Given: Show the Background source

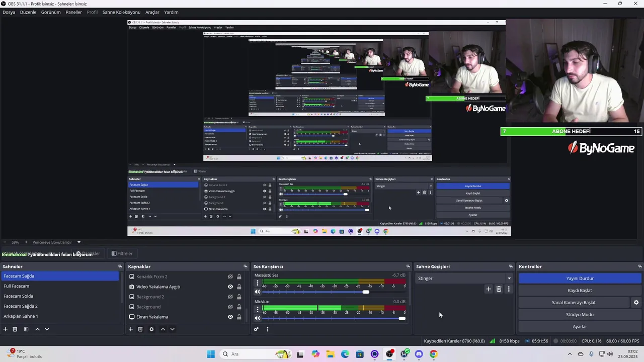Looking at the screenshot, I should tap(230, 307).
